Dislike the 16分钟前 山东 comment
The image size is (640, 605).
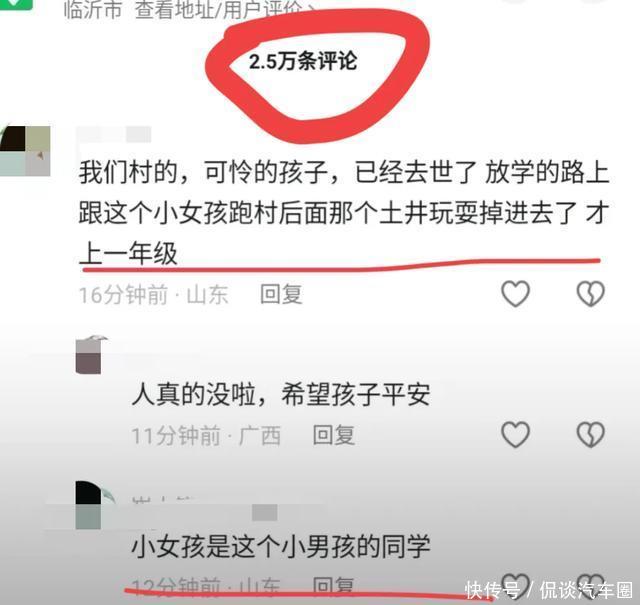(590, 294)
